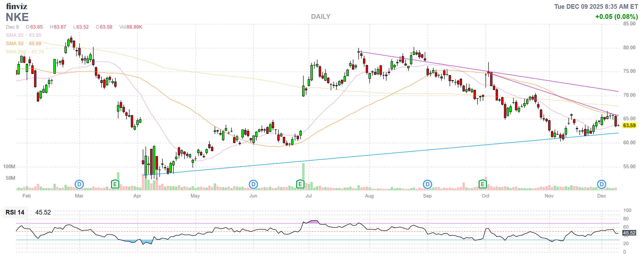Click the Nov label on time axis
The width and height of the screenshot is (644, 259).
(x=549, y=196)
